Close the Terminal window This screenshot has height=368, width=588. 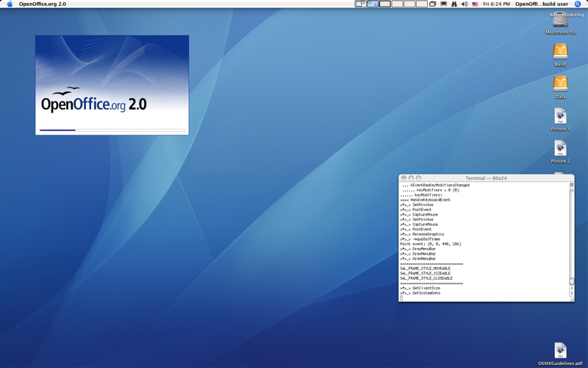(404, 178)
